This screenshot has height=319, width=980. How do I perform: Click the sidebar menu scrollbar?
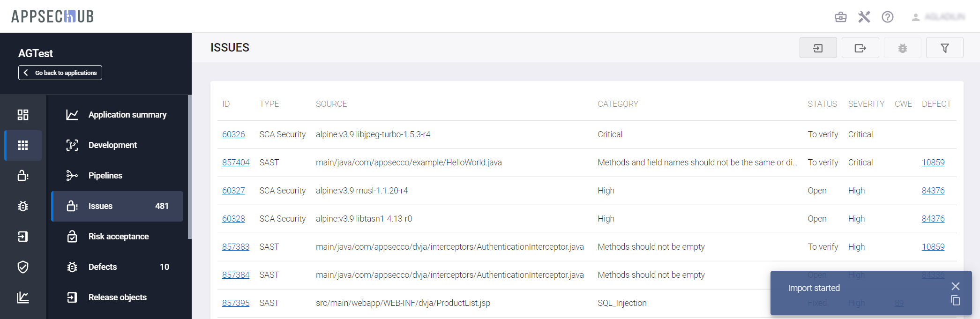(189, 167)
